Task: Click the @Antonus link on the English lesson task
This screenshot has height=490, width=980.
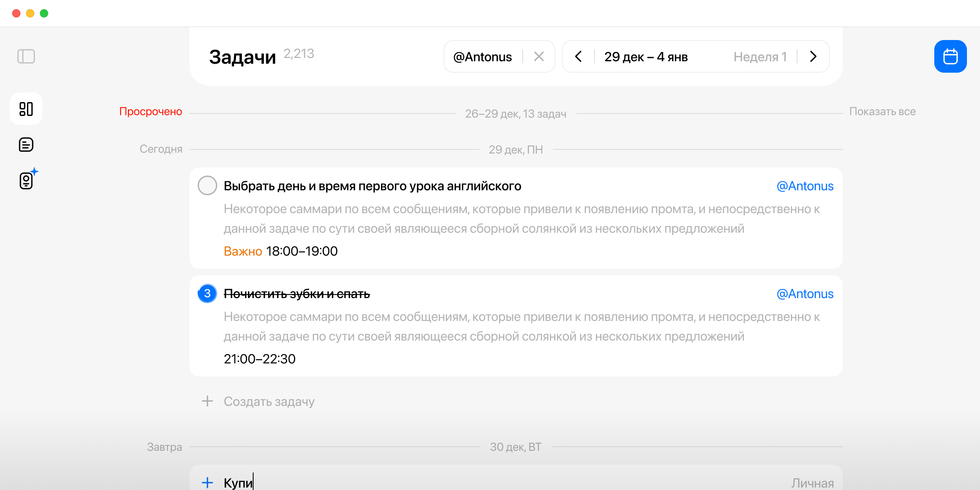Action: point(805,186)
